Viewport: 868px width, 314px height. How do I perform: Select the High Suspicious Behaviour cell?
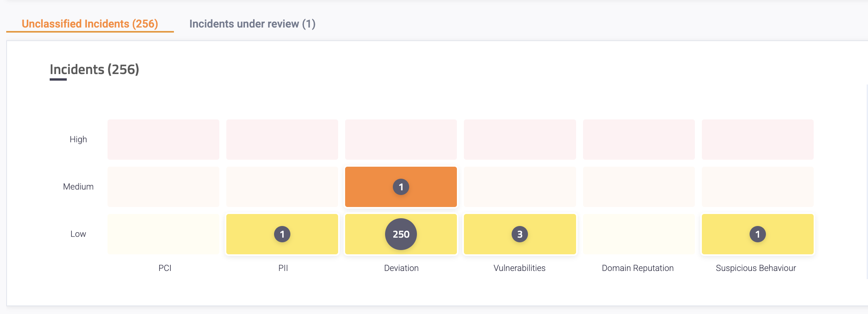click(x=757, y=140)
